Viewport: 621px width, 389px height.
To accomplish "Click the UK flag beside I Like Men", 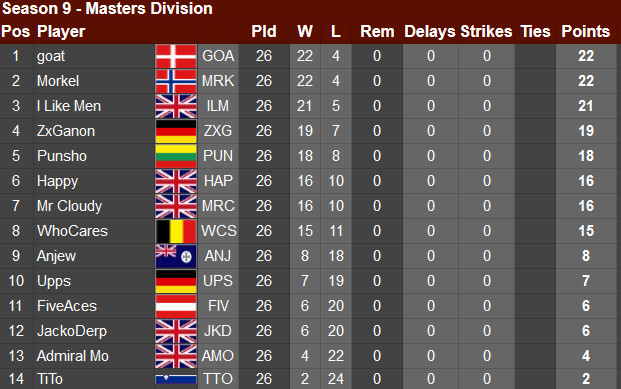I will 176,106.
